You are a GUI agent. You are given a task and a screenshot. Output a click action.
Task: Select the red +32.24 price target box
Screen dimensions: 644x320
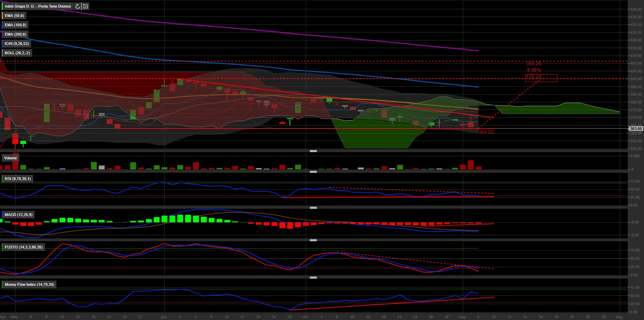coord(541,78)
